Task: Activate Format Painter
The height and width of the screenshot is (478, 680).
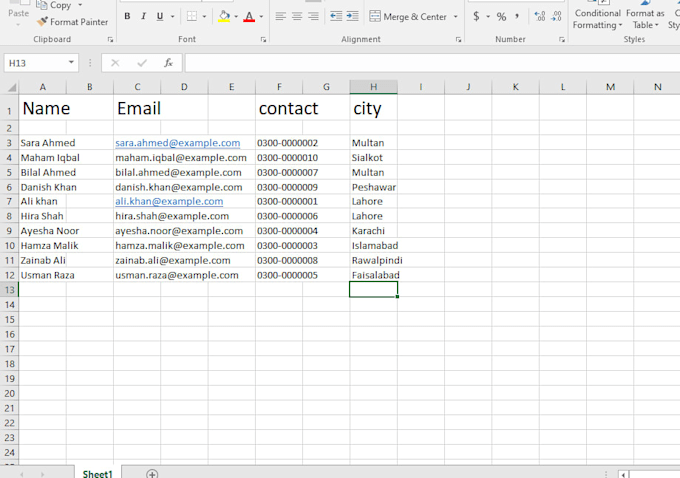Action: (72, 22)
